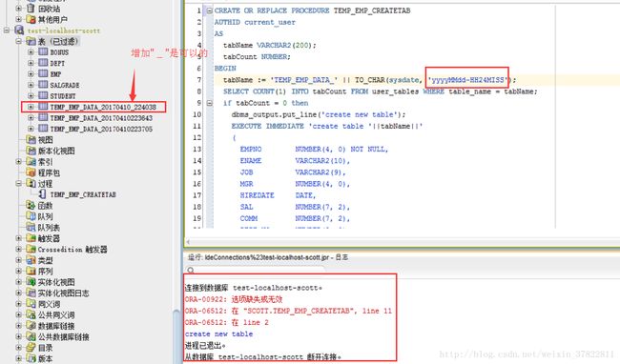The image size is (620, 364).
Task: Expand the 索引 indexes node
Action: click(x=18, y=161)
